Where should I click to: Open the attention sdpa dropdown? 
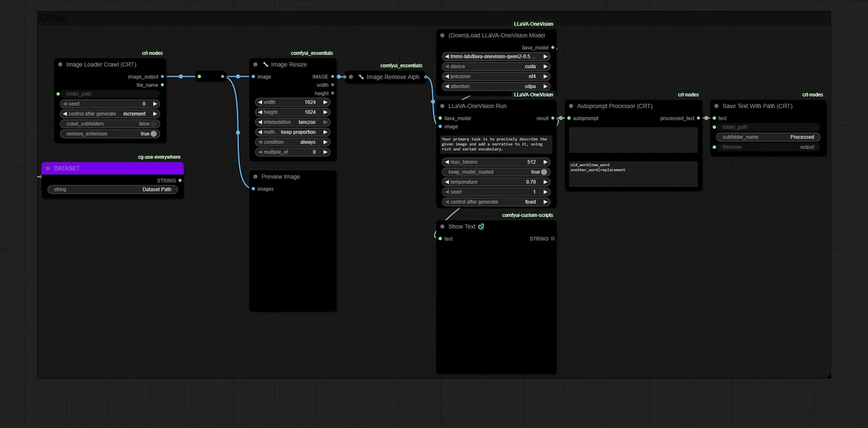coord(496,87)
